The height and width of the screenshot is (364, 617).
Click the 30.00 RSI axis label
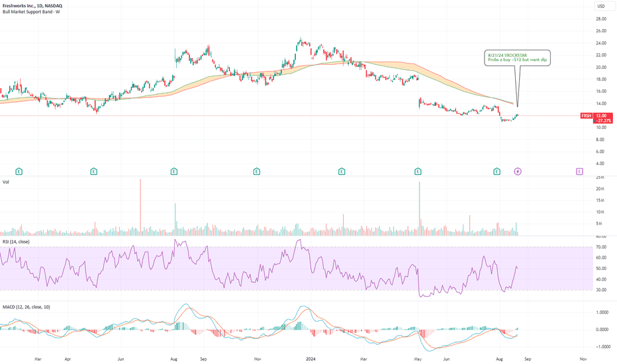point(601,290)
